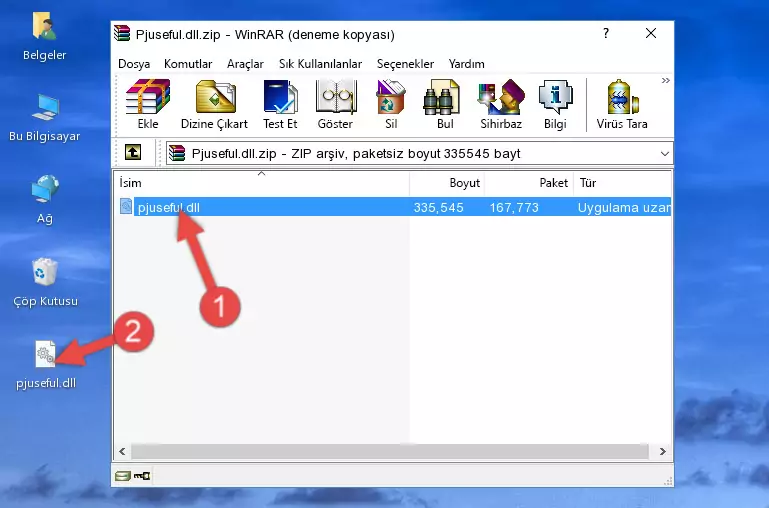Sort by the İsim column header

(262, 183)
